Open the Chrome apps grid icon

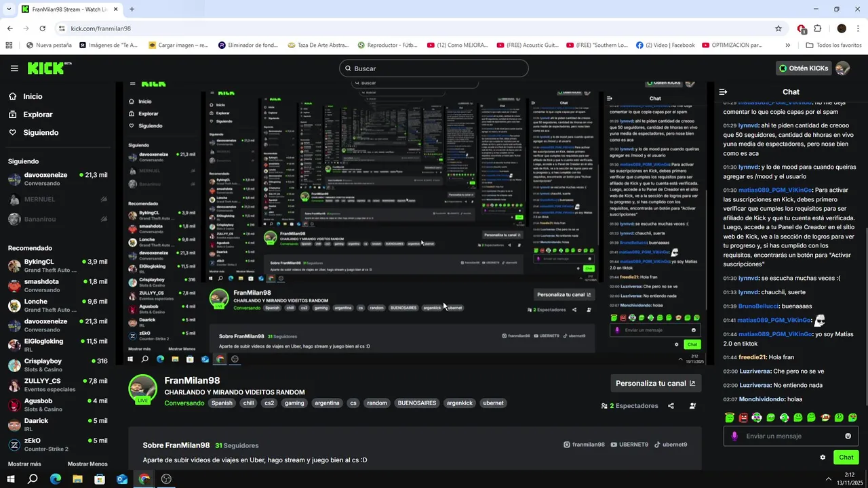click(9, 45)
